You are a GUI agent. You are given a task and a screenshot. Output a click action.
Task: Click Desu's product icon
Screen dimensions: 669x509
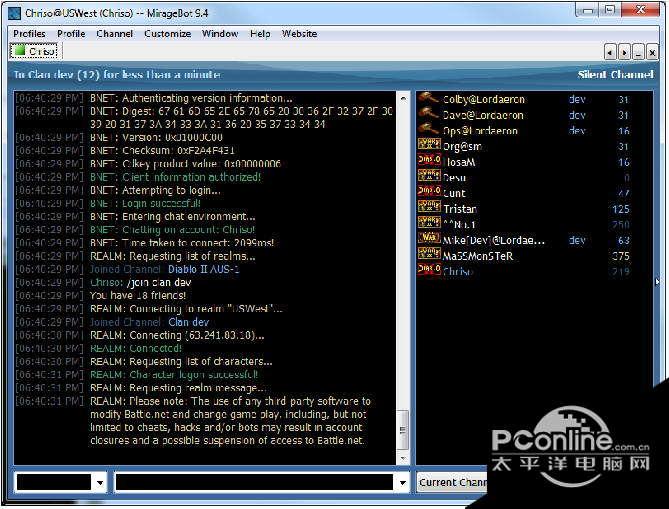429,175
